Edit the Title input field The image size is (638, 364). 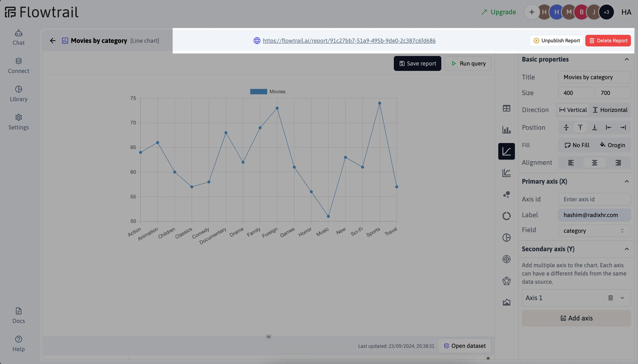click(594, 77)
